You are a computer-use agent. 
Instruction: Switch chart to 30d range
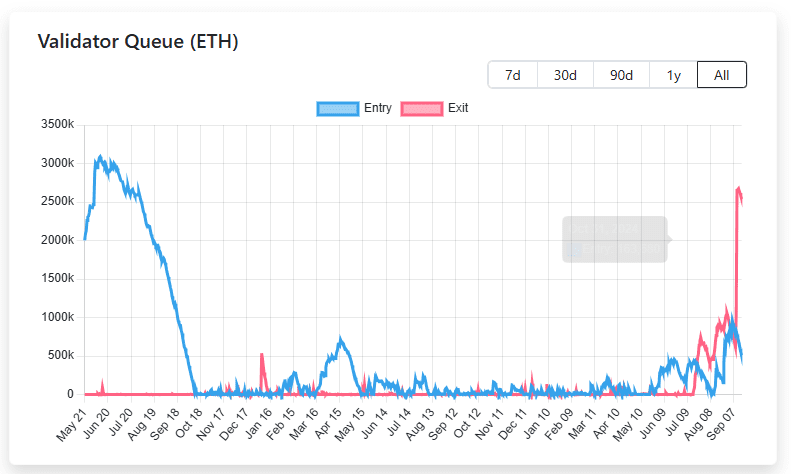tap(565, 75)
